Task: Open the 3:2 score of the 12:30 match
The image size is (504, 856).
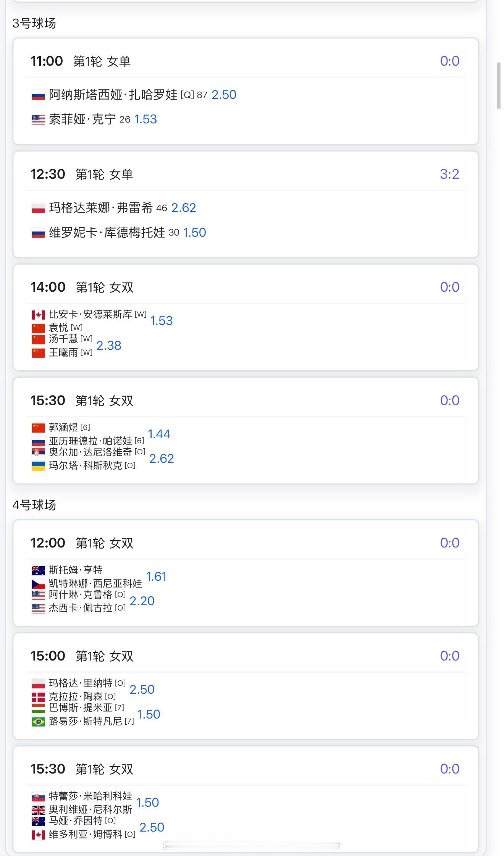Action: click(449, 174)
